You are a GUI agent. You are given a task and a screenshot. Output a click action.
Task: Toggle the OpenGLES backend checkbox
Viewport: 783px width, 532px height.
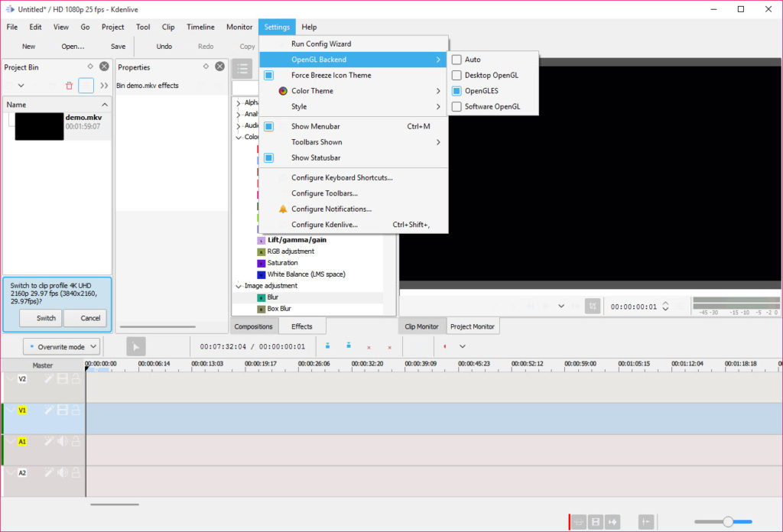tap(456, 91)
